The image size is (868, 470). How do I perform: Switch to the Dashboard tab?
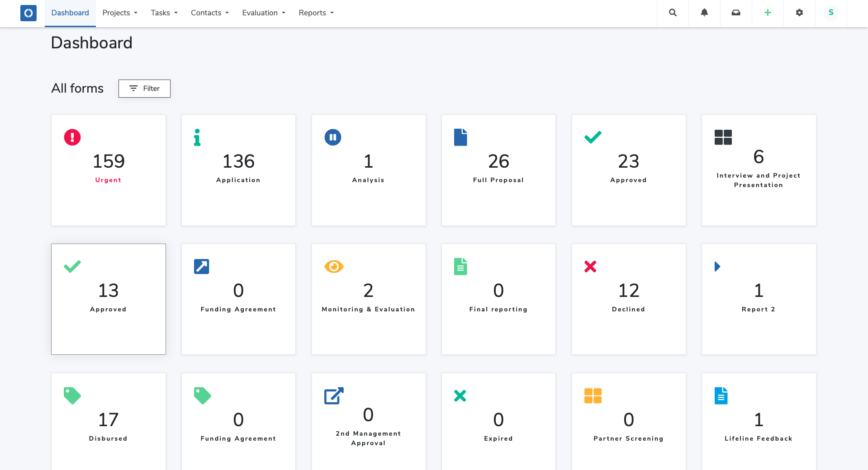70,13
